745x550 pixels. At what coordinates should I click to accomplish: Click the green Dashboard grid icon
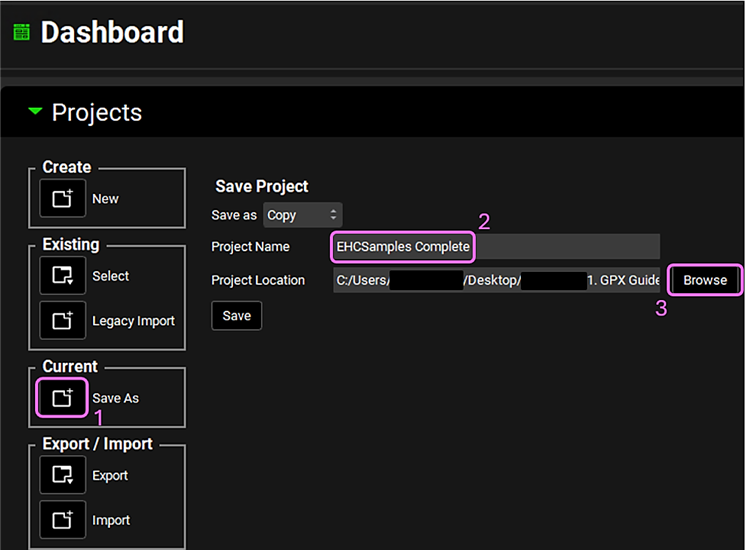(x=21, y=32)
